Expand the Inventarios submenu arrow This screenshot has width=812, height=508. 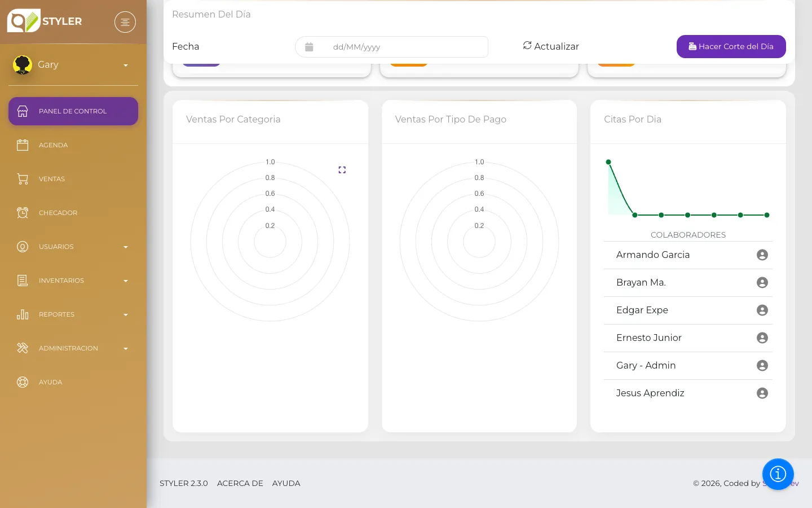tap(126, 281)
